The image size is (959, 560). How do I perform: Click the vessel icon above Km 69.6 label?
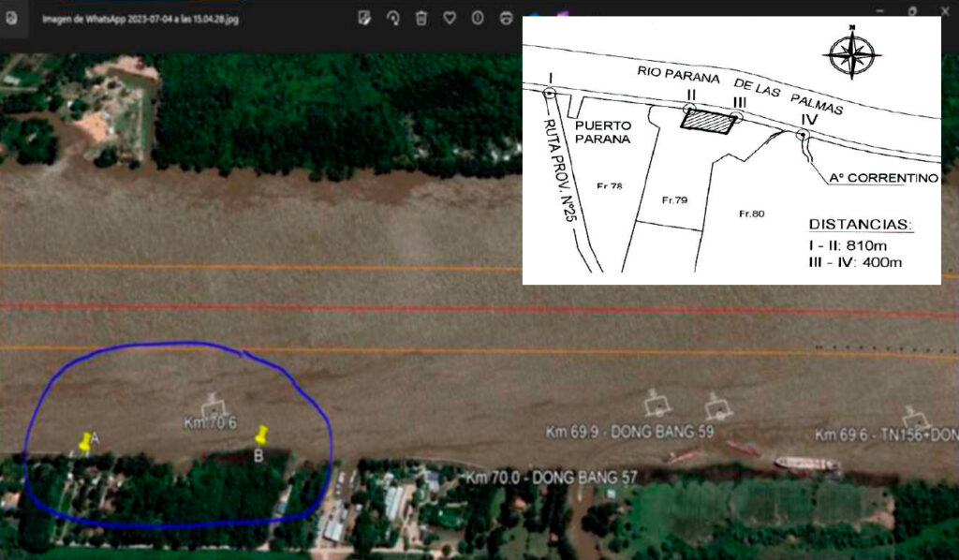pos(913,417)
